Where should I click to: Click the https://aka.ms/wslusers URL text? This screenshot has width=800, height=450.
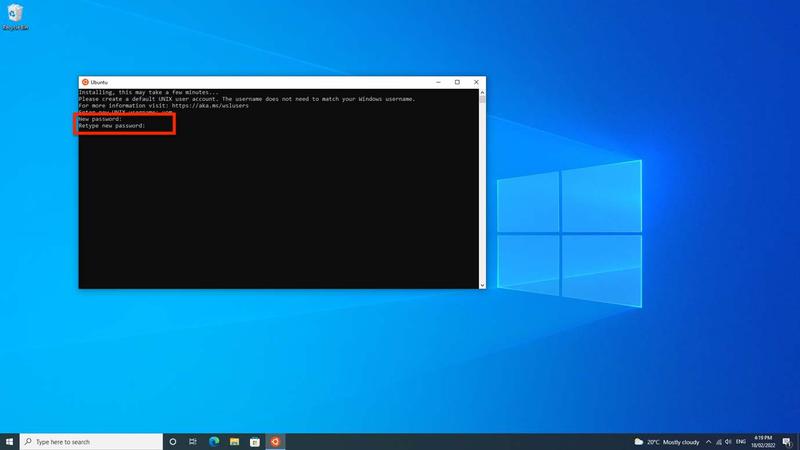point(210,106)
